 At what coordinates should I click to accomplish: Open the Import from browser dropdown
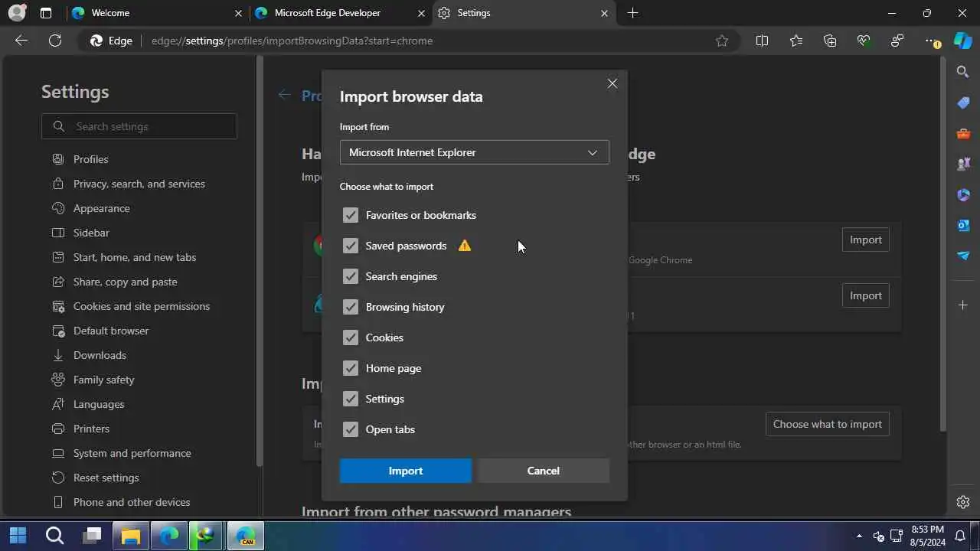(475, 152)
